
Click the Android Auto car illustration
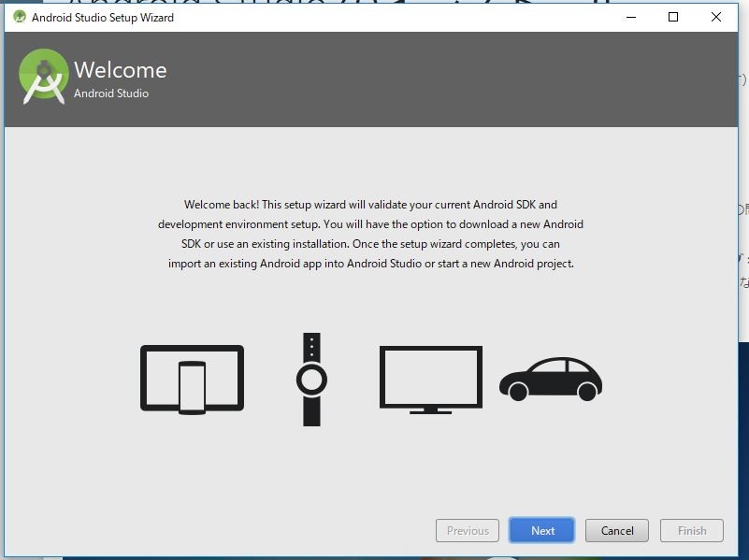[551, 379]
